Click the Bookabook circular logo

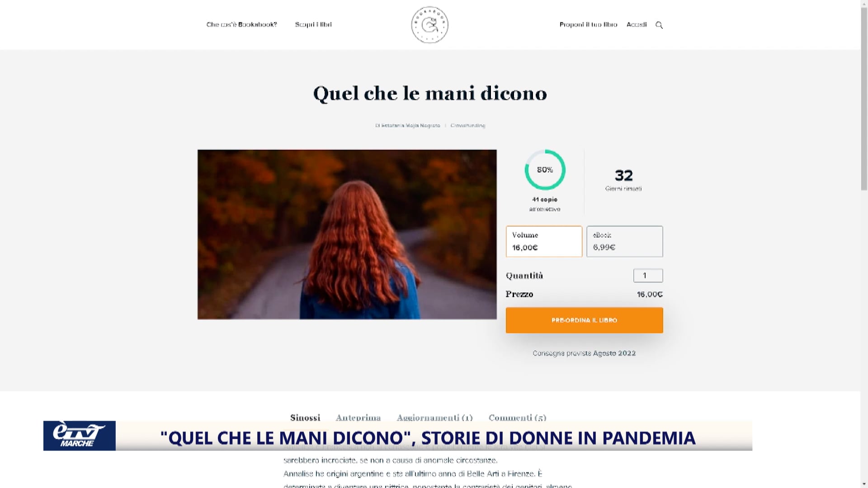pyautogui.click(x=429, y=25)
